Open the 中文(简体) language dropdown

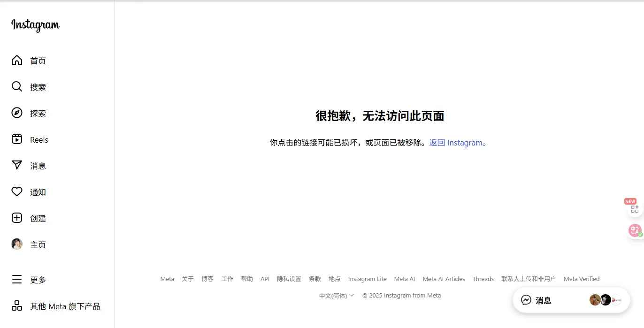coord(337,296)
